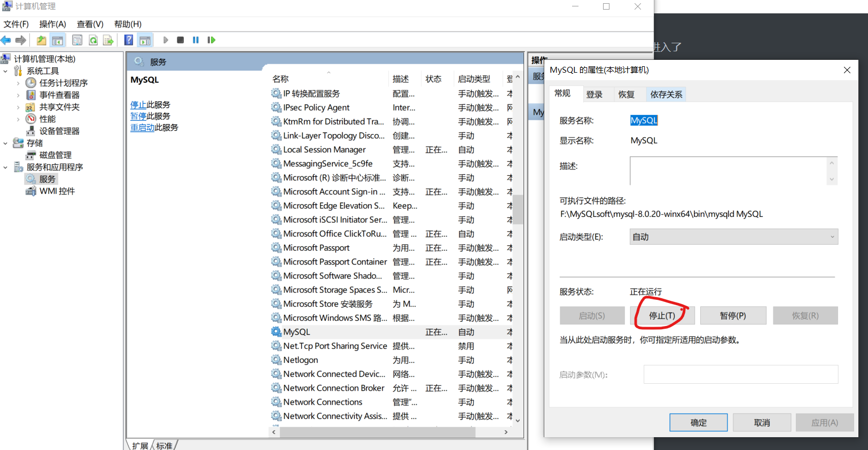Click the Start Service play icon
This screenshot has height=450, width=868.
click(166, 40)
